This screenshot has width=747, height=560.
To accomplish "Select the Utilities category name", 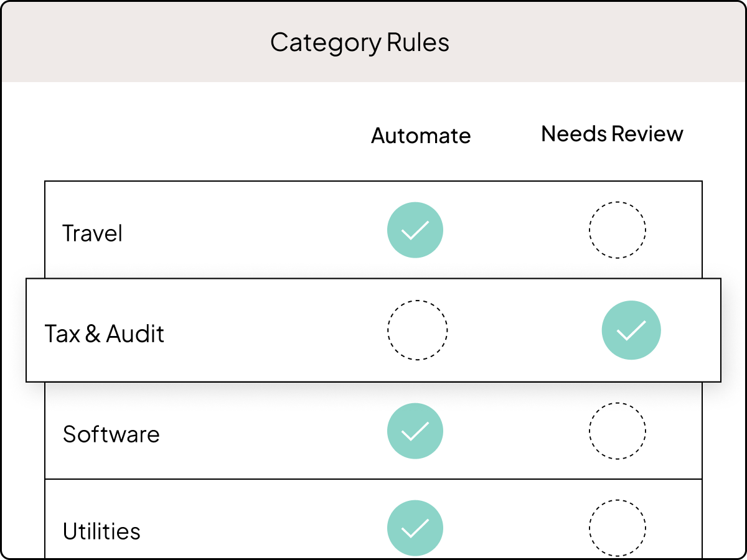I will click(x=101, y=531).
